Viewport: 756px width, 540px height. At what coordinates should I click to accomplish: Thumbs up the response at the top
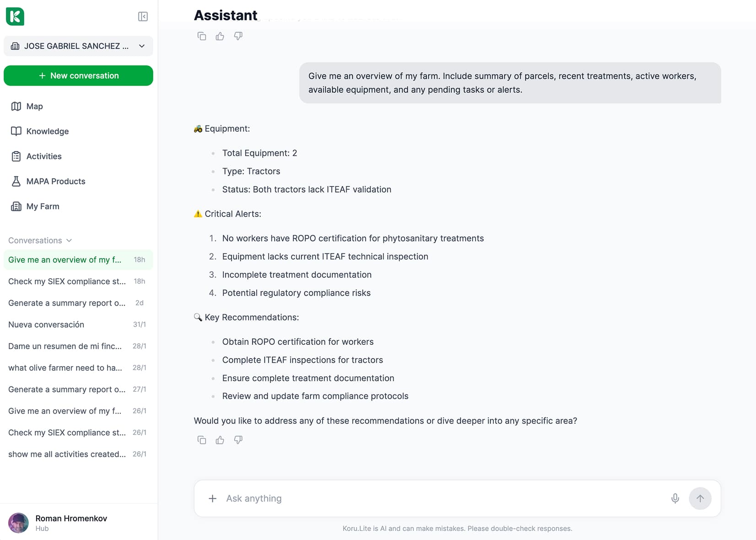point(220,36)
